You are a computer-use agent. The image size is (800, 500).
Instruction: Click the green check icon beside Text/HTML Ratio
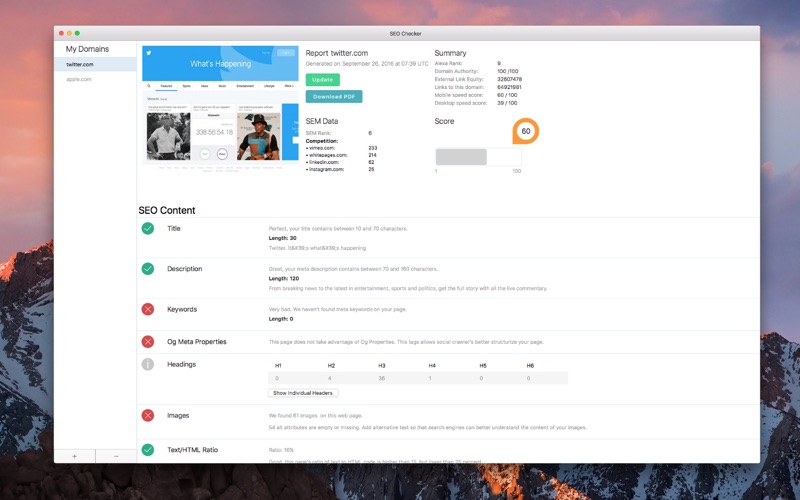click(148, 450)
